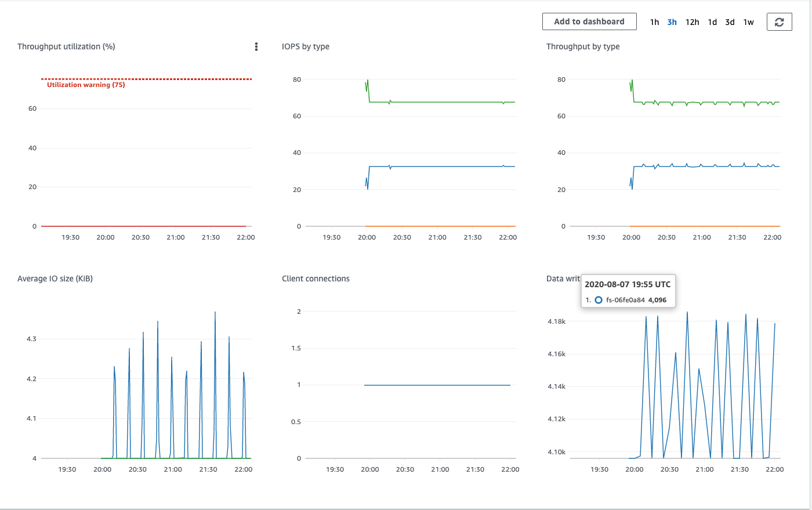Select the 1d period option
This screenshot has height=510, width=812.
click(712, 21)
